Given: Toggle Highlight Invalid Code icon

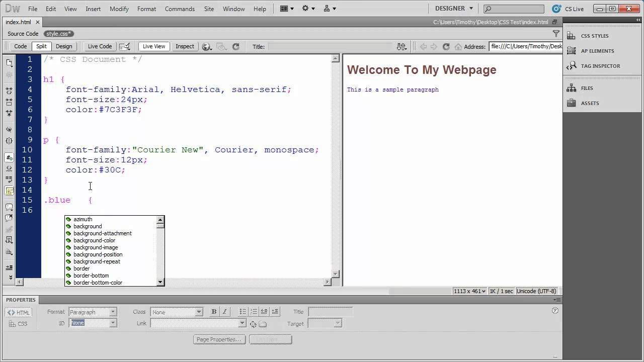Looking at the screenshot, I should 9,168.
